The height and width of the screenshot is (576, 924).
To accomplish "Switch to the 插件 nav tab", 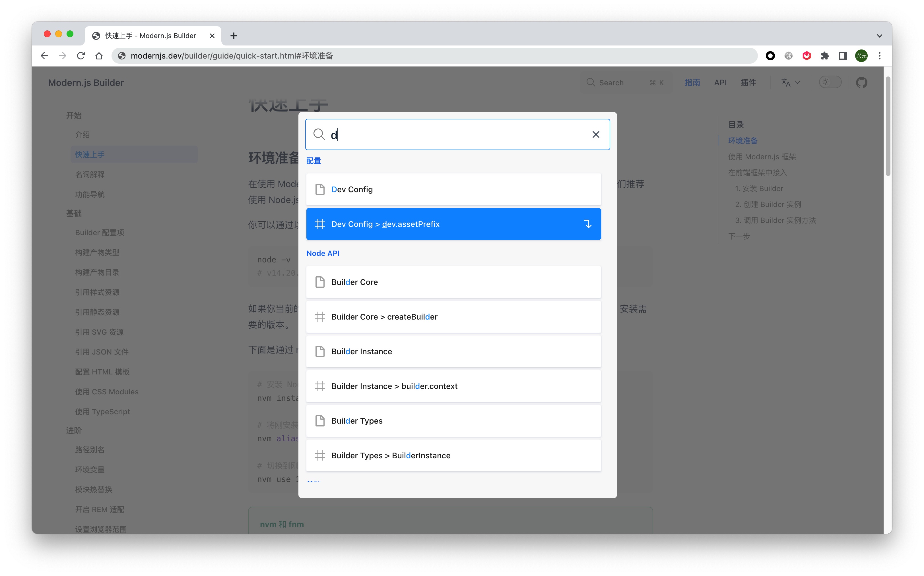I will point(748,83).
